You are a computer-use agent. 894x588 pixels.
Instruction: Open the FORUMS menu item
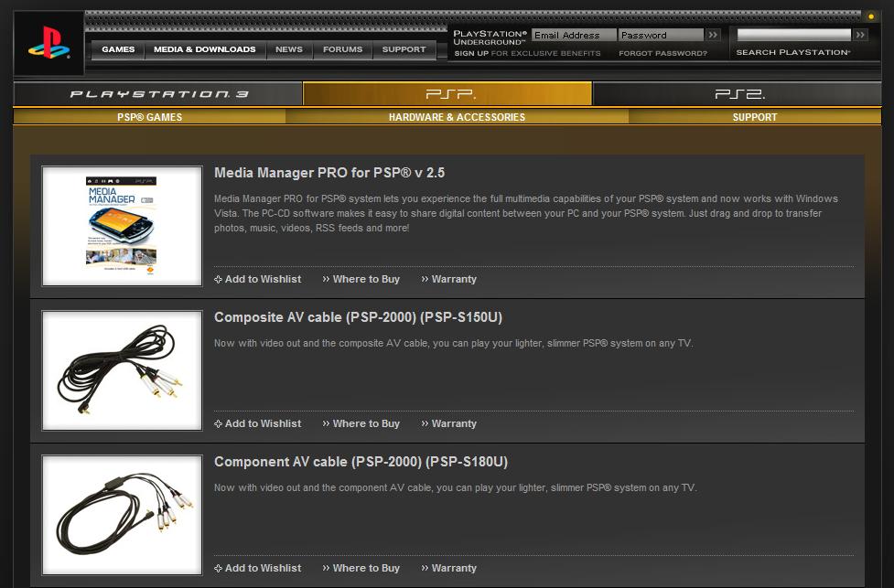point(343,50)
